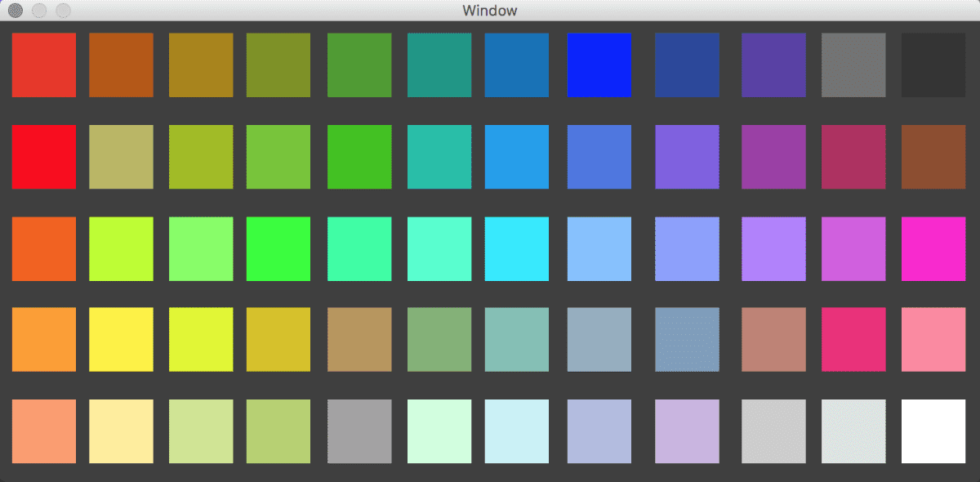Select the pure white color swatch
The image size is (980, 482).
[933, 431]
